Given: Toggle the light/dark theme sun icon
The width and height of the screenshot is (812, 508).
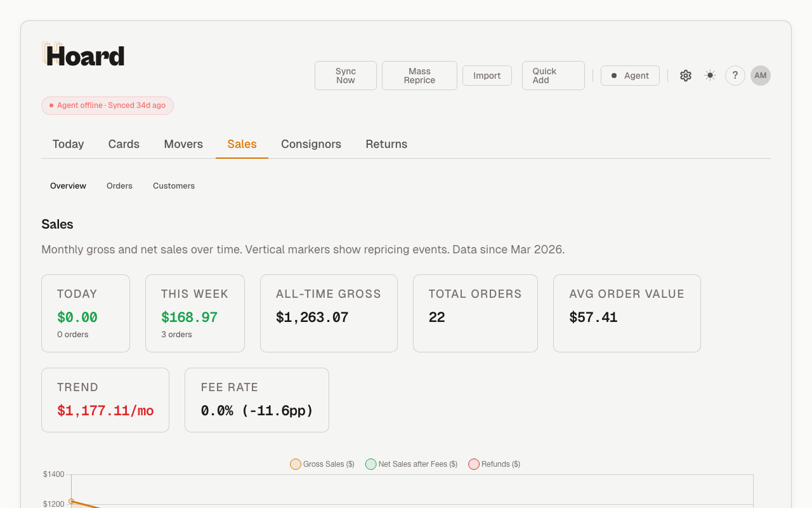Looking at the screenshot, I should tap(710, 76).
